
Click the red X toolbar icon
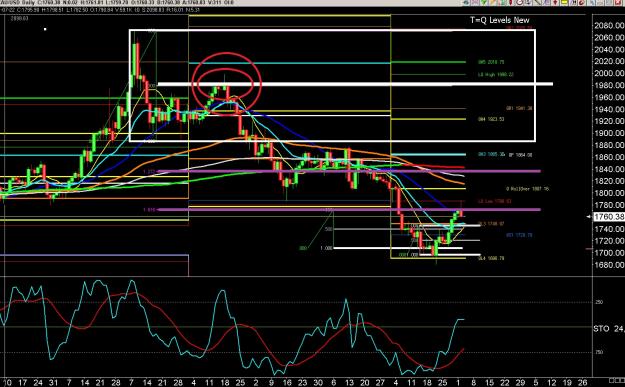[x=618, y=2]
